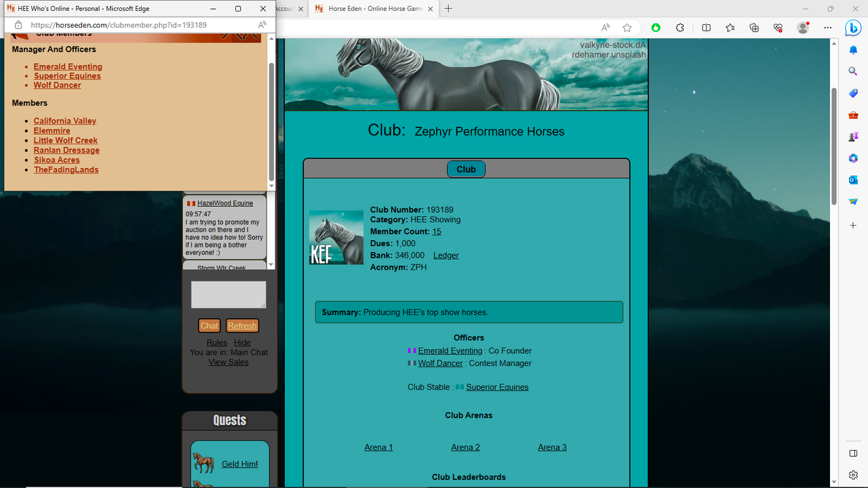Open the Favorites list icon
Screen dimensions: 868x488
click(x=730, y=28)
